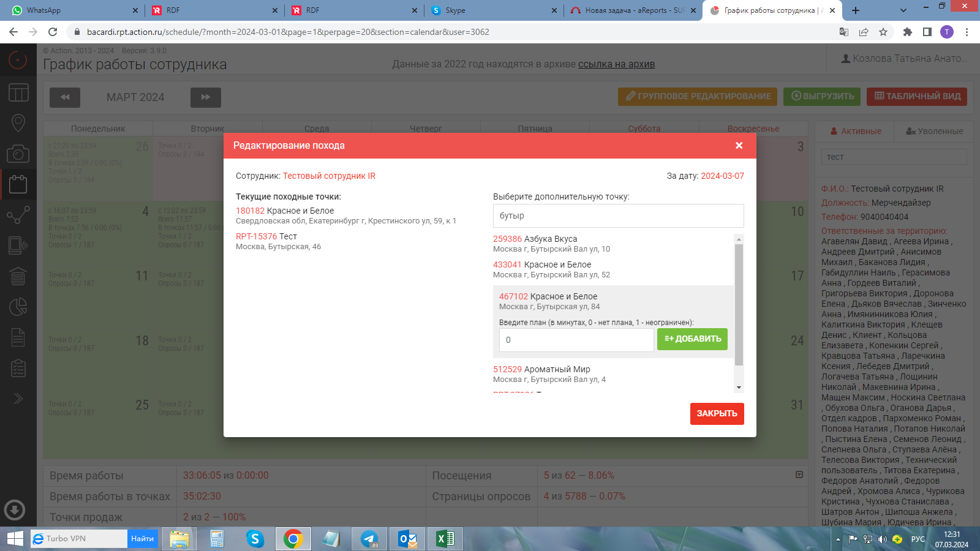Screen dimensions: 980x551
Task: Open the browser extensions puzzle icon
Action: [x=908, y=32]
